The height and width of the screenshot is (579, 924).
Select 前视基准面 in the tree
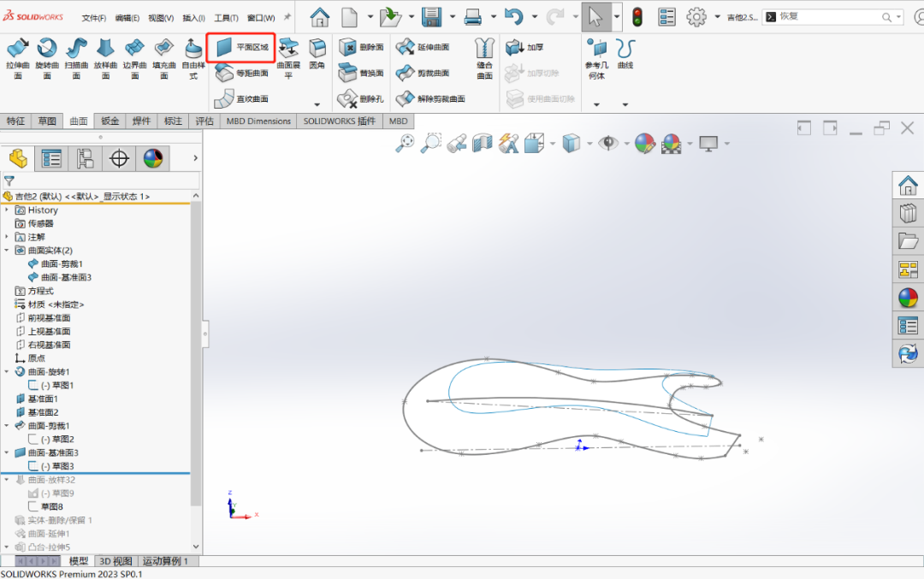click(x=50, y=318)
